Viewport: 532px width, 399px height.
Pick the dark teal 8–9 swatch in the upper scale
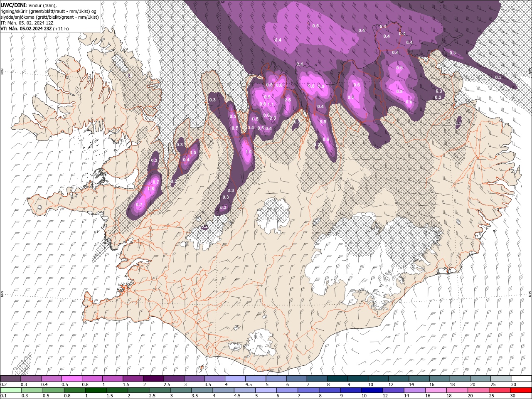337,379
